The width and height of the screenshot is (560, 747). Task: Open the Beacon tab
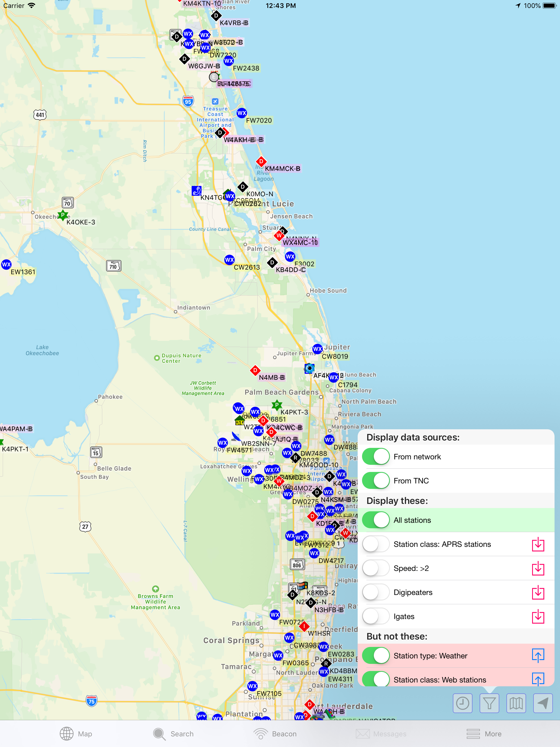[x=275, y=734]
